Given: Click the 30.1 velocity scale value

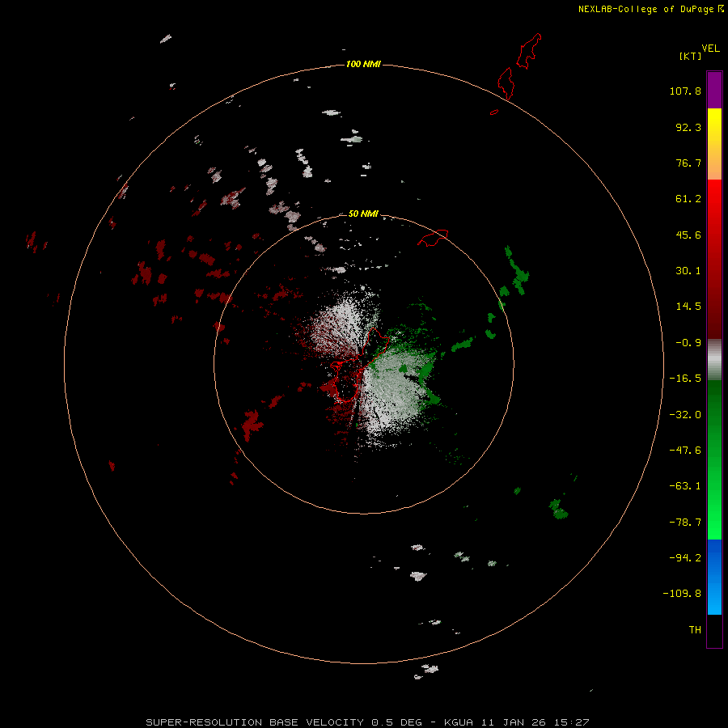Looking at the screenshot, I should (x=688, y=271).
